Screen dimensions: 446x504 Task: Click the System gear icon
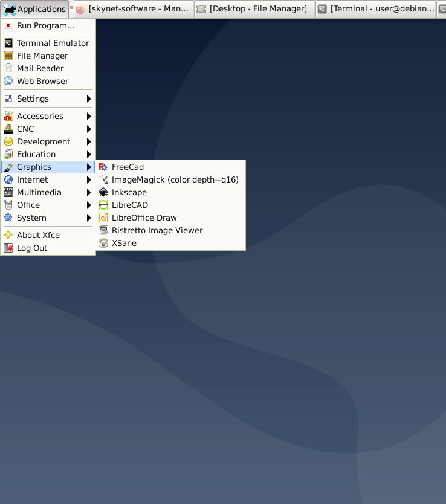coord(8,218)
